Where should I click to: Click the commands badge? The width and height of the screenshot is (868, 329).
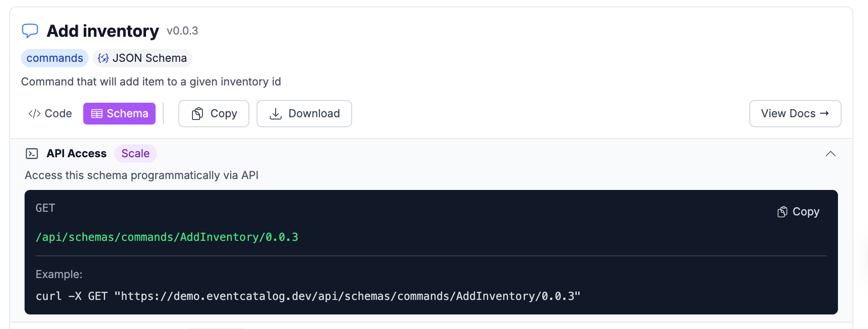tap(55, 58)
